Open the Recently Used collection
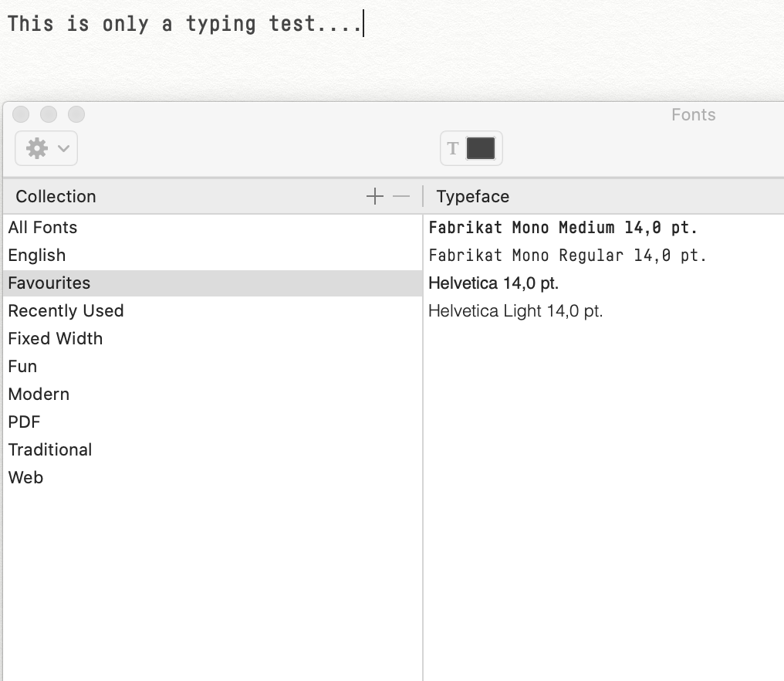 pos(66,311)
